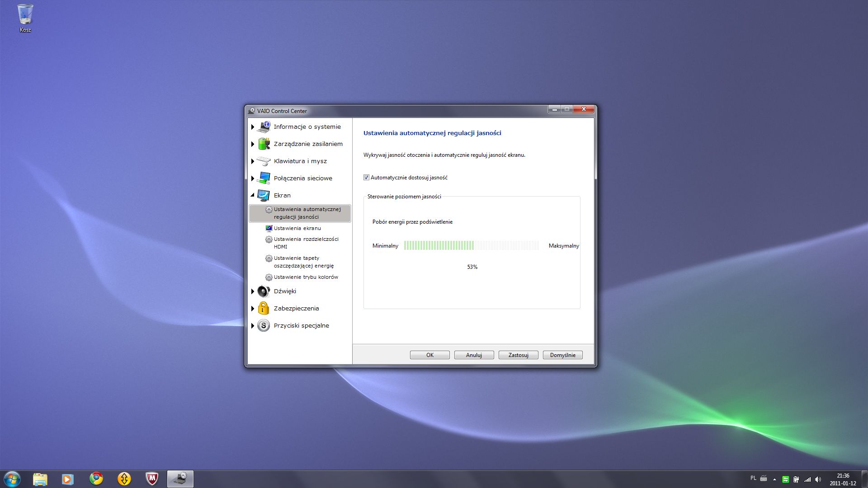Click the Połączenia sieciowe network icon

tap(264, 178)
